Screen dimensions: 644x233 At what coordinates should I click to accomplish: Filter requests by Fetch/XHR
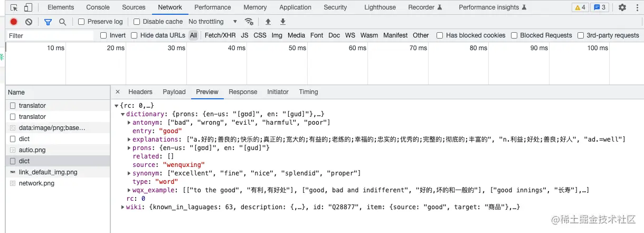[x=220, y=35]
